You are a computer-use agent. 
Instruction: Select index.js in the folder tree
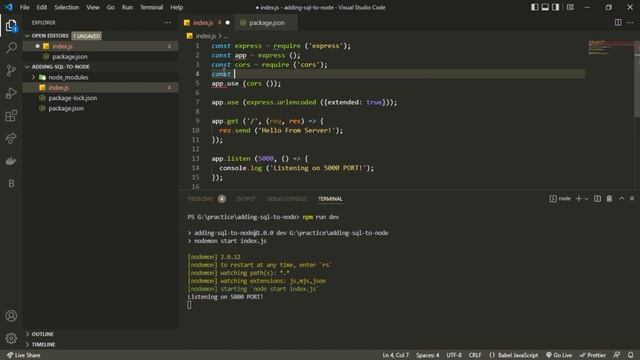pos(100,87)
